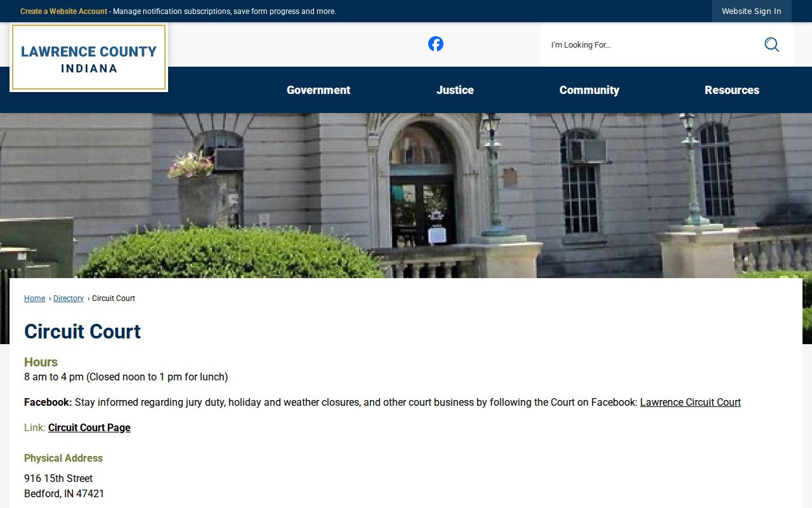Open the Community menu
This screenshot has height=508, width=812.
coord(589,90)
